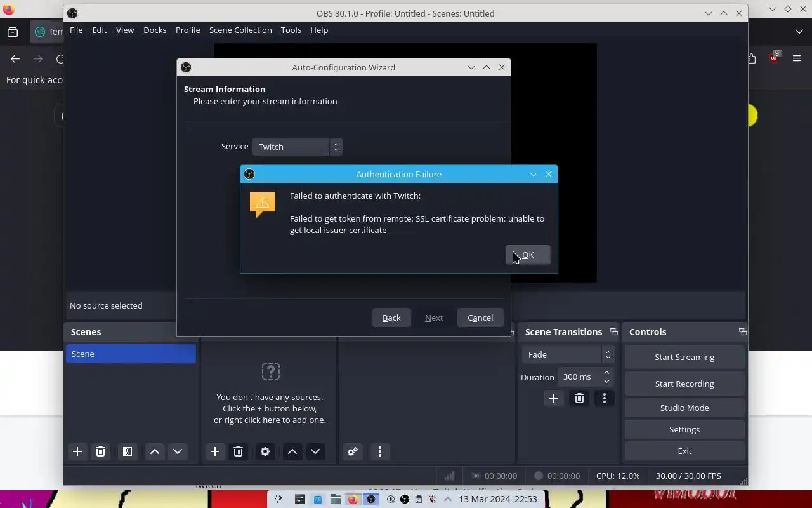Open the Firefox hamburger menu
Screen dimensions: 812x508
[x=797, y=58]
